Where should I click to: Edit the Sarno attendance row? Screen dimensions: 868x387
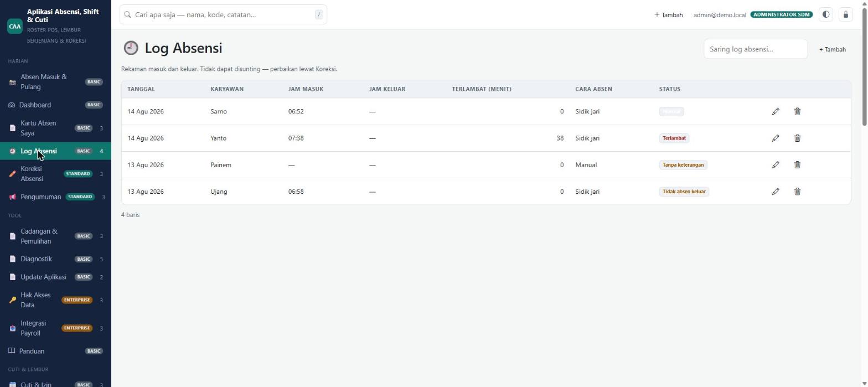tap(776, 111)
